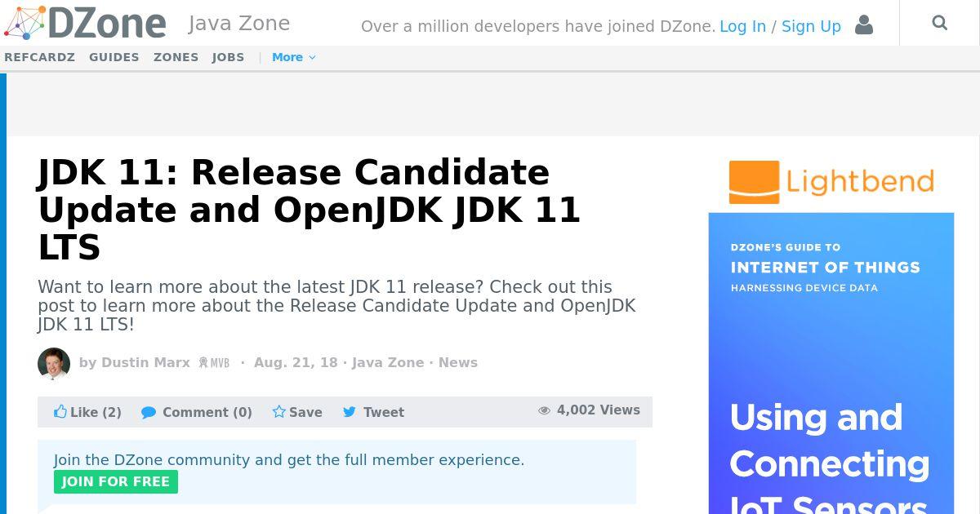Expand the More dropdown menu

(x=294, y=57)
